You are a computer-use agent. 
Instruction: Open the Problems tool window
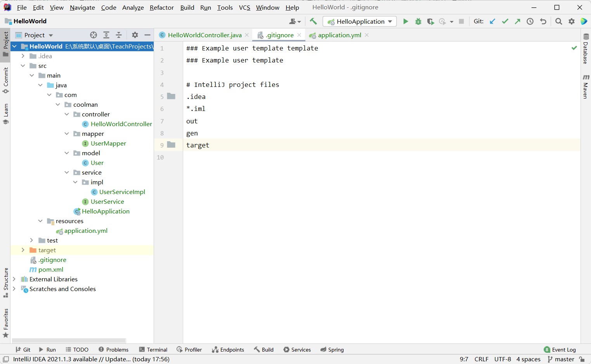[113, 350]
